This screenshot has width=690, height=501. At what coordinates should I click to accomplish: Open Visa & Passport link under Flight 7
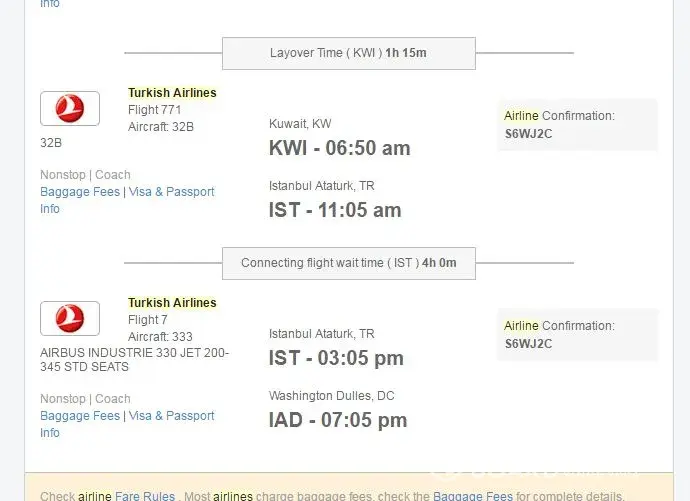(x=171, y=416)
